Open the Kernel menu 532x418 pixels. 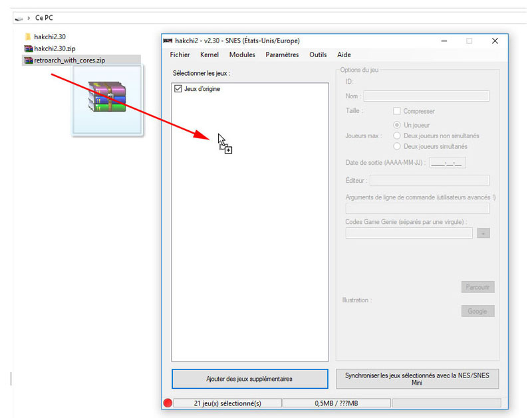point(209,55)
